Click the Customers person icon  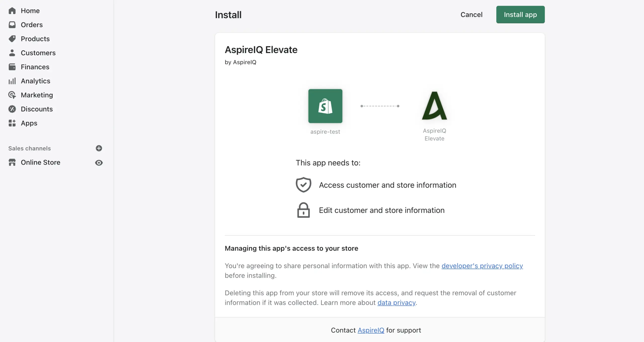tap(12, 53)
